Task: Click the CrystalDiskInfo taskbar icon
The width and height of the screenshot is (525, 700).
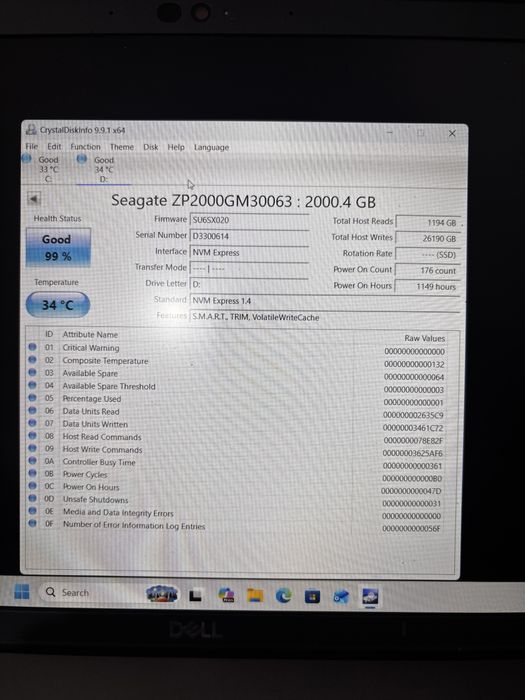Action: [x=370, y=596]
